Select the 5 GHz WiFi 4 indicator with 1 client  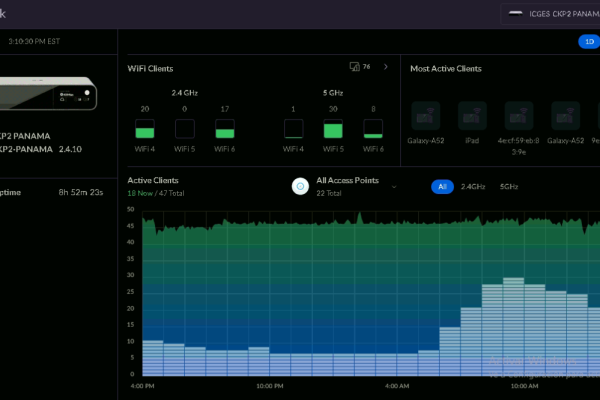293,129
